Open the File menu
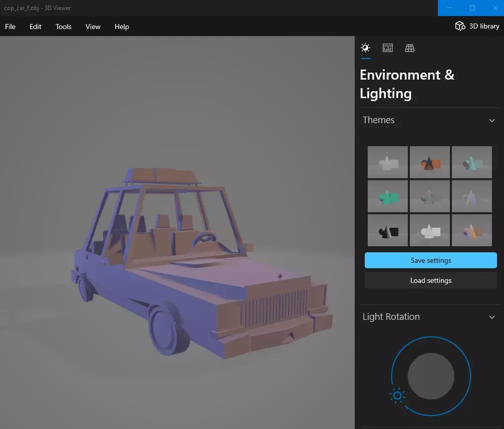Viewport: 504px width, 429px height. [11, 27]
